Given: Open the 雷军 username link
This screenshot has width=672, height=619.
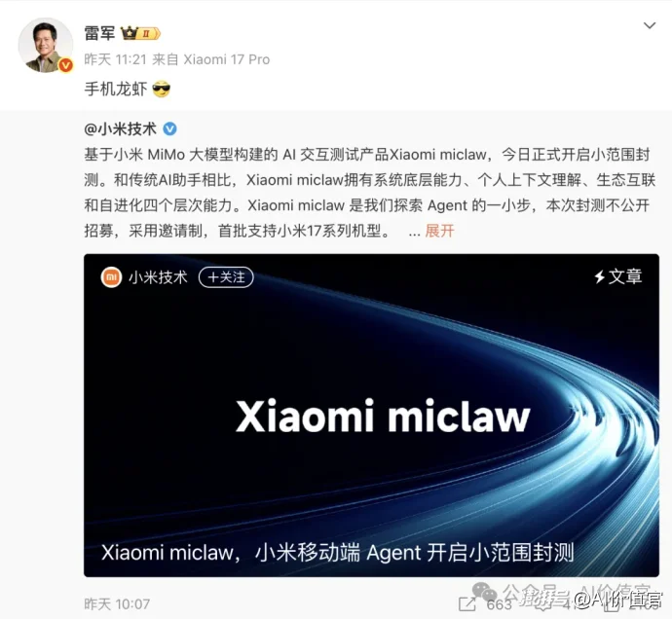Looking at the screenshot, I should coord(99,33).
